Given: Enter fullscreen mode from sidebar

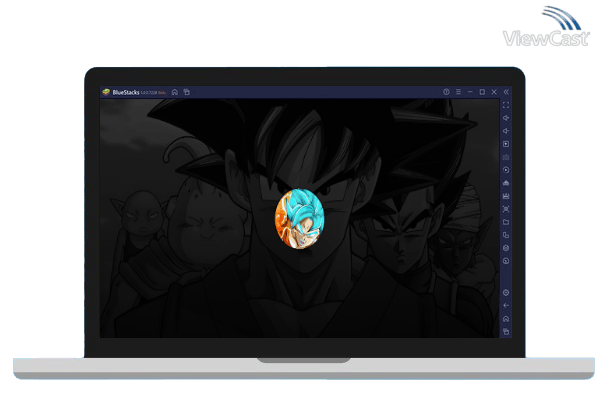Looking at the screenshot, I should tap(506, 105).
